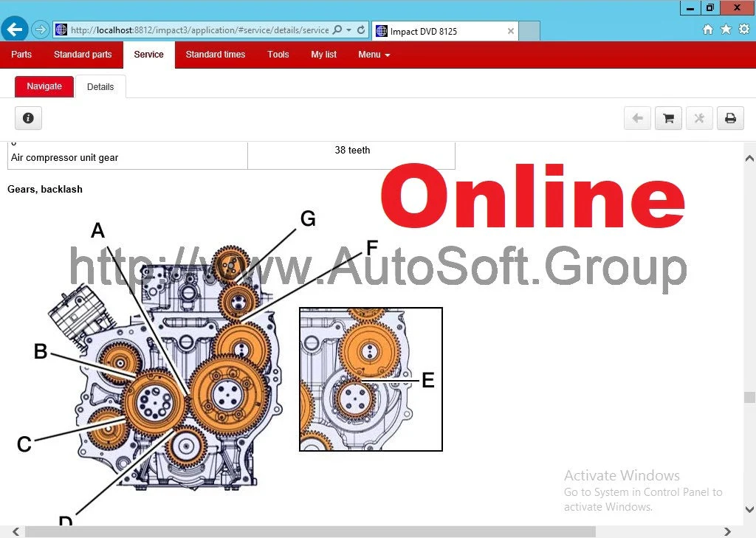Click the horizontal scrollbar right arrow
The height and width of the screenshot is (538, 756).
click(727, 531)
